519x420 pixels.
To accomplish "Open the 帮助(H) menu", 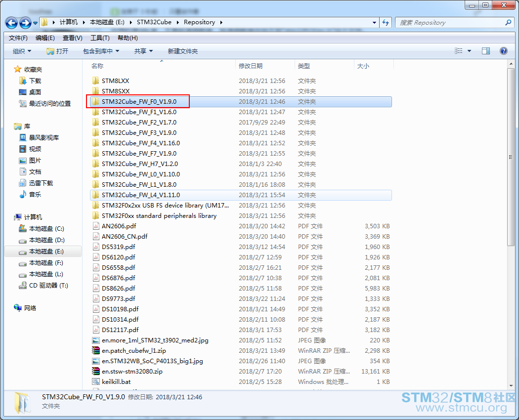I will pos(128,38).
